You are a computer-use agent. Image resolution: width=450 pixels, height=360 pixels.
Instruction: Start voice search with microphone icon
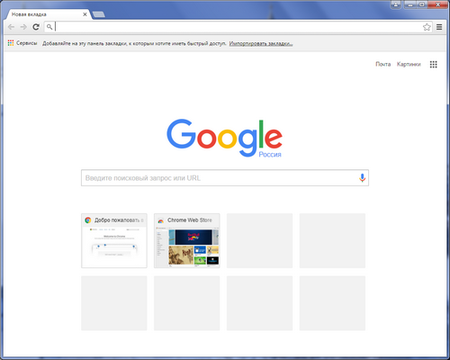click(362, 178)
